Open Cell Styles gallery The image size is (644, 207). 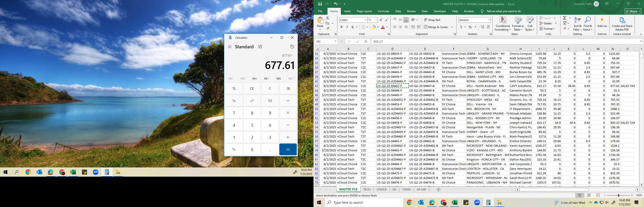click(x=530, y=24)
